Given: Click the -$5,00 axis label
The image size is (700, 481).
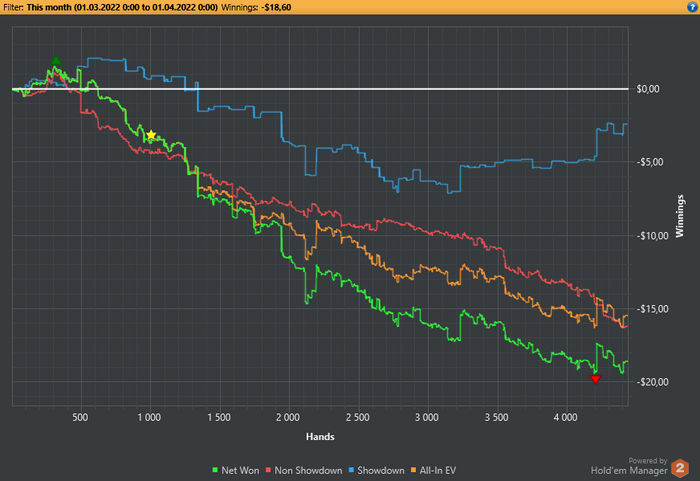Looking at the screenshot, I should [652, 162].
